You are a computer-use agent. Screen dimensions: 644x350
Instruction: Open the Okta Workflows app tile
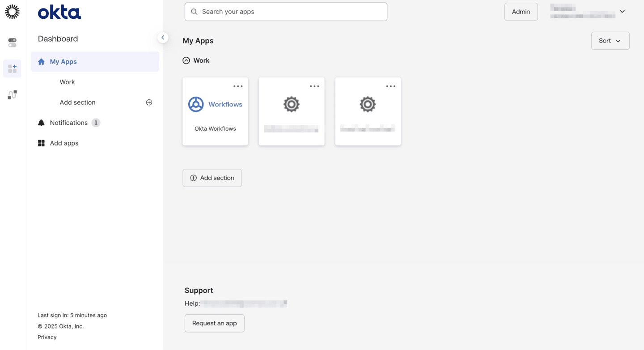pyautogui.click(x=215, y=111)
